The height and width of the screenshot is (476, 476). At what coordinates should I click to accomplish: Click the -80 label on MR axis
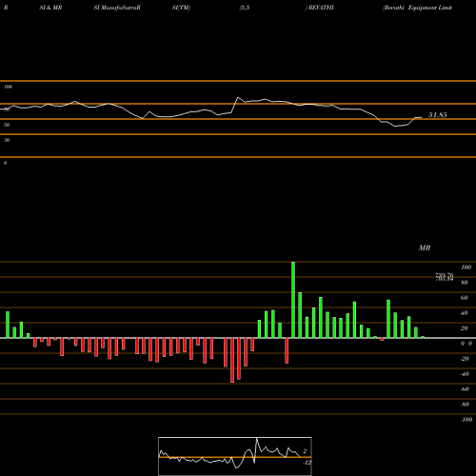[x=465, y=405]
